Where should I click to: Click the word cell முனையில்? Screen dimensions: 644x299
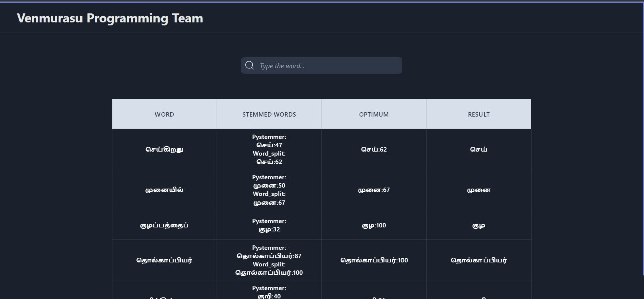point(165,190)
